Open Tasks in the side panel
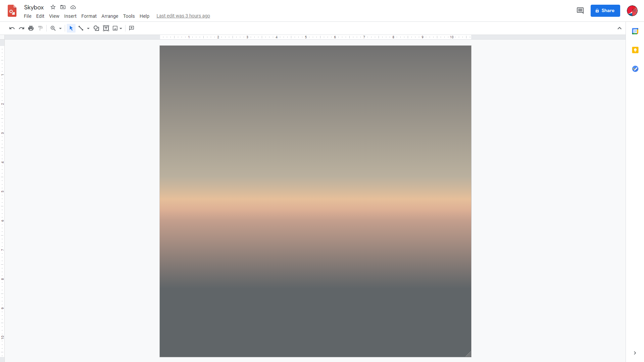This screenshot has width=644, height=362. pyautogui.click(x=635, y=69)
